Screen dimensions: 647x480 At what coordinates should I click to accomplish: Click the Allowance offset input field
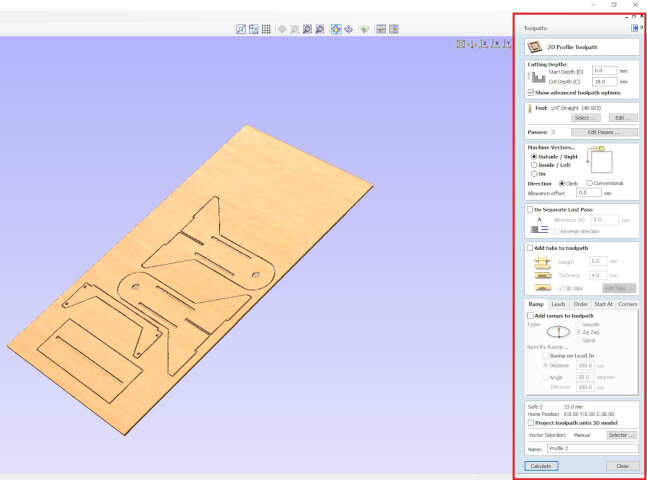(589, 193)
